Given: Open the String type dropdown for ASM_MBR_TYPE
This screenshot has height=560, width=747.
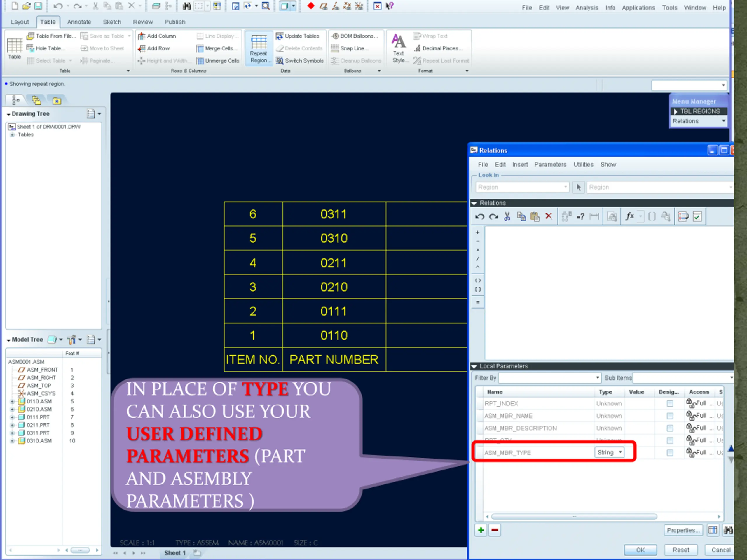Looking at the screenshot, I should (x=610, y=452).
